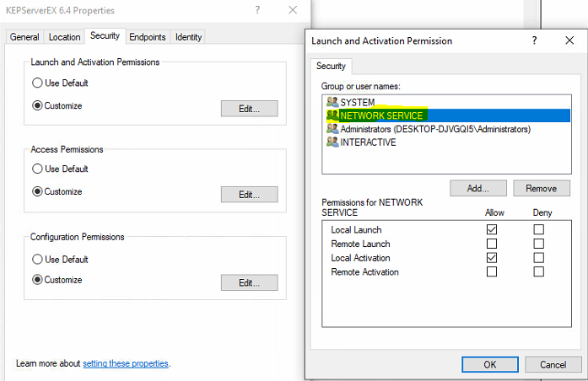Click the NETWORK SERVICE group icon
Screen dimensions: 588x381
[332, 115]
